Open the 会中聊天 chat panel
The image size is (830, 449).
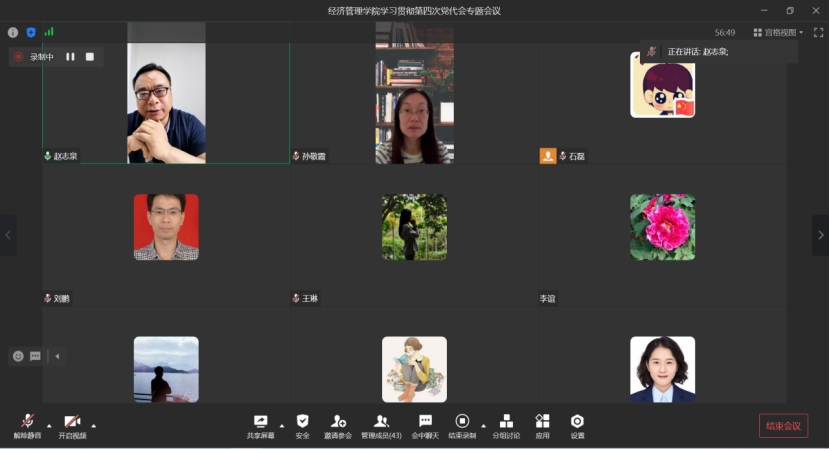click(x=425, y=426)
